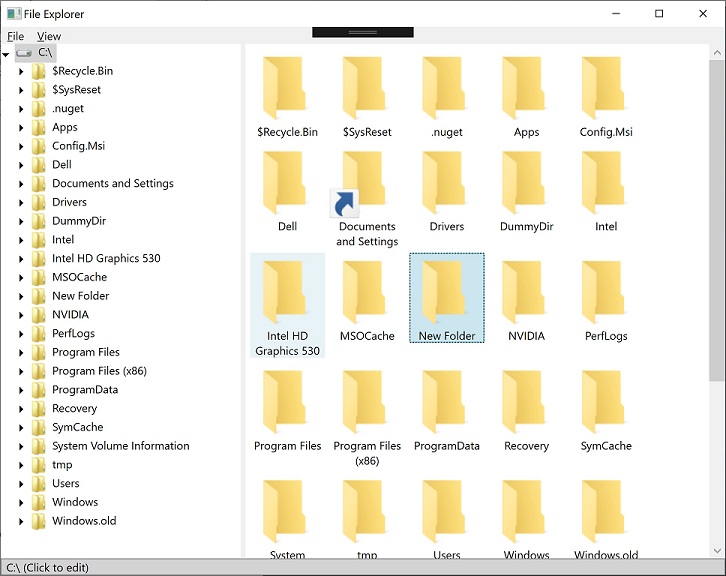Click the drag handle bar at top
Viewport: 726px width, 576px height.
coord(362,33)
